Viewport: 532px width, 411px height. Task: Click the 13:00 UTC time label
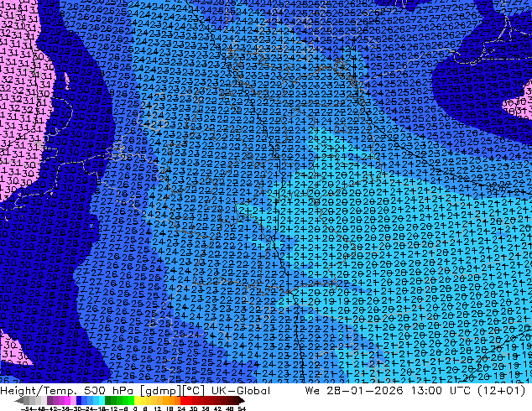tap(443, 390)
